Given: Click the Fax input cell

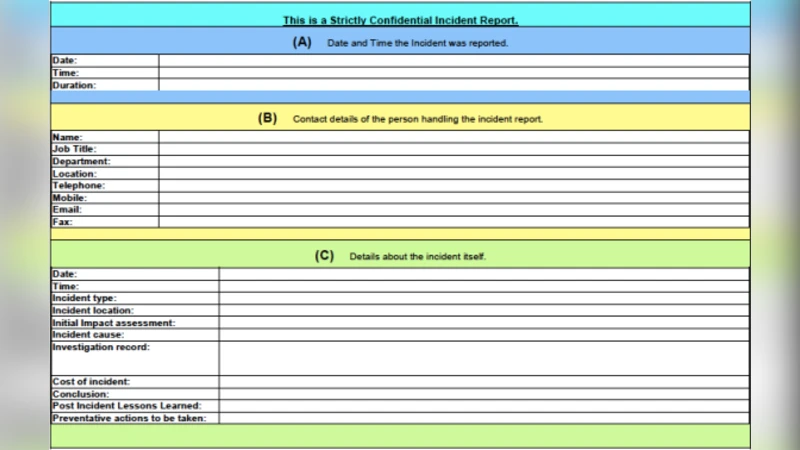Looking at the screenshot, I should pyautogui.click(x=453, y=222).
